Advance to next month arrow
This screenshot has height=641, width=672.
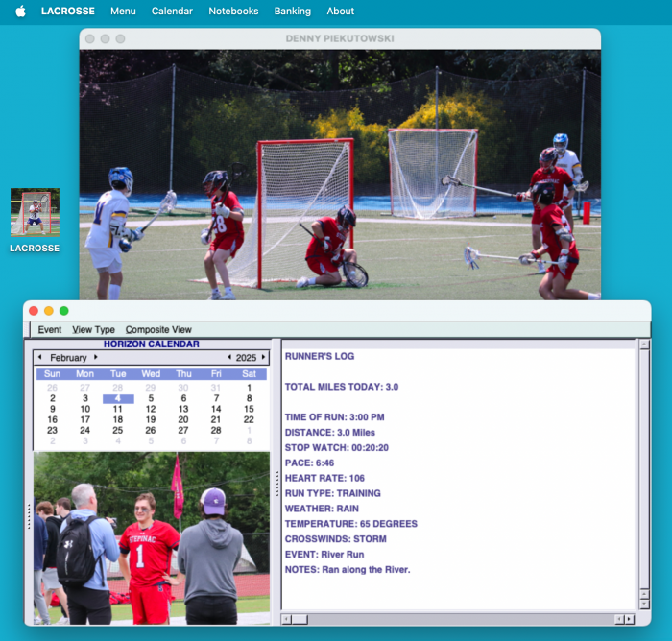95,357
